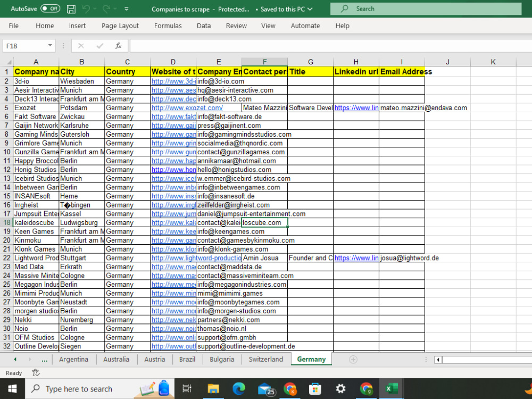Screen dimensions: 532x399
Task: Select the kaleidoscube company cell
Action: [36, 222]
